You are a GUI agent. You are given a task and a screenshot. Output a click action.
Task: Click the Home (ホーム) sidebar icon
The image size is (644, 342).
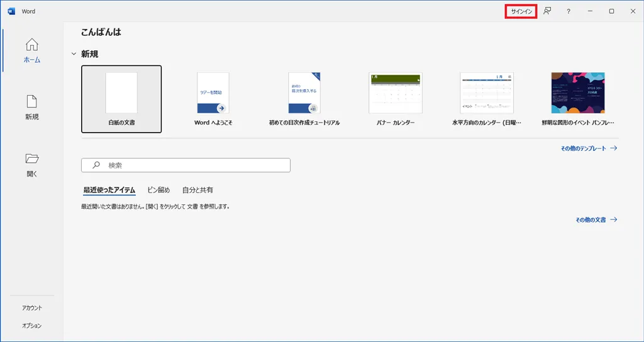pyautogui.click(x=31, y=45)
